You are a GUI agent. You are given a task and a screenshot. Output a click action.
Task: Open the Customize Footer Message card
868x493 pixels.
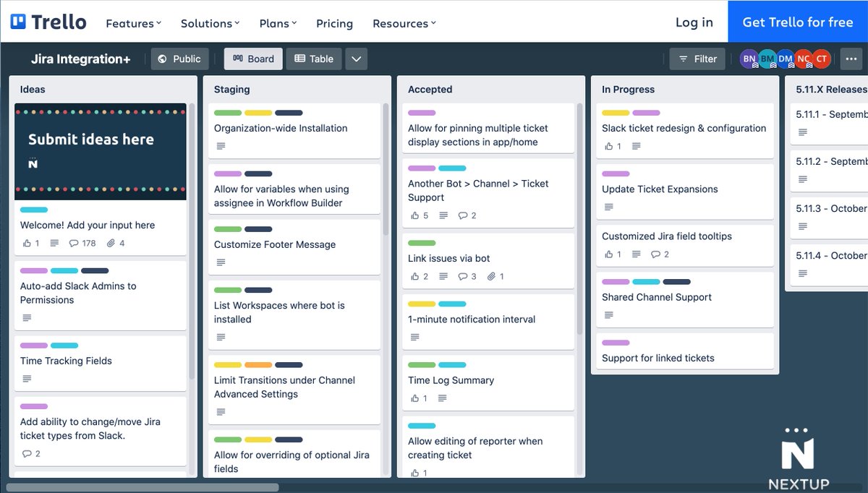tap(294, 246)
